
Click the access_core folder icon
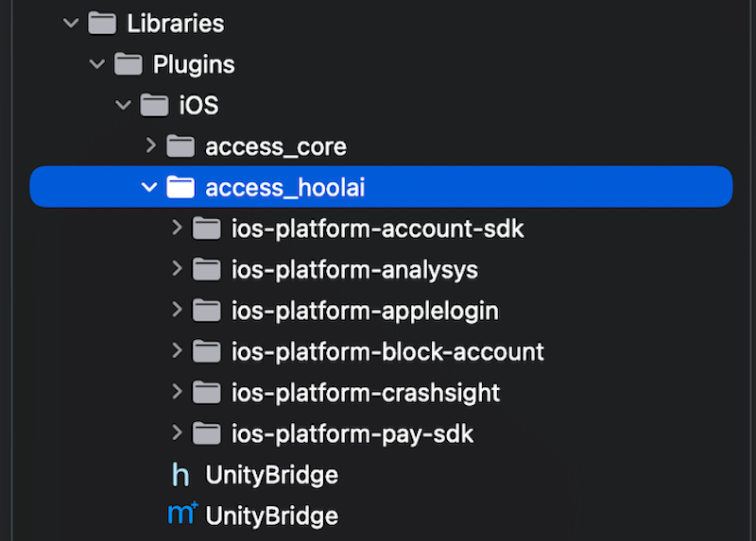180,146
